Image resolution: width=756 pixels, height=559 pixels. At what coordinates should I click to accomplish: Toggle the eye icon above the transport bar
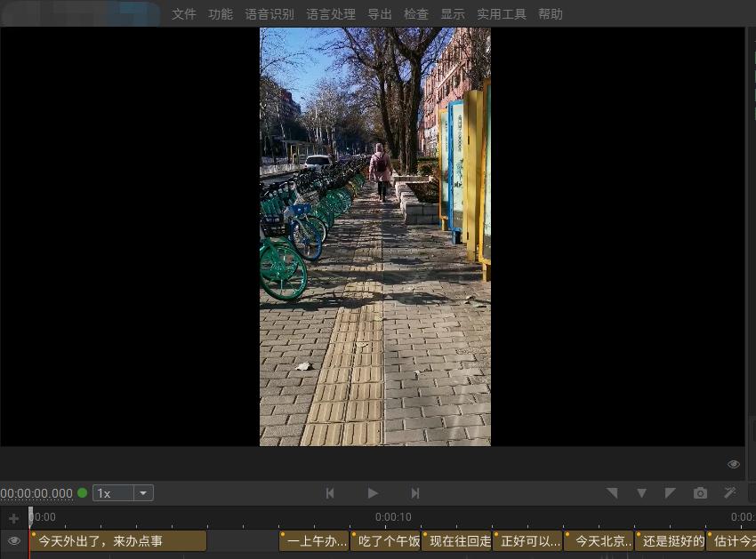(x=734, y=463)
